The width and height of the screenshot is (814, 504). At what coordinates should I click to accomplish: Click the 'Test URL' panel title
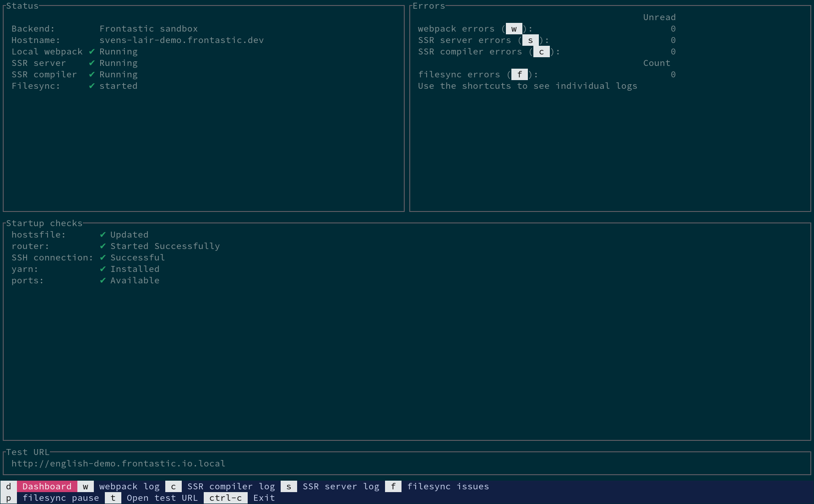[28, 452]
